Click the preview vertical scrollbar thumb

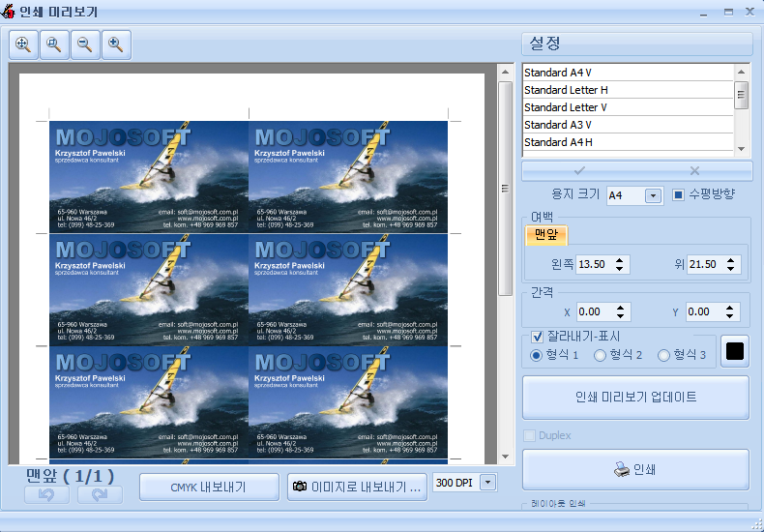505,188
